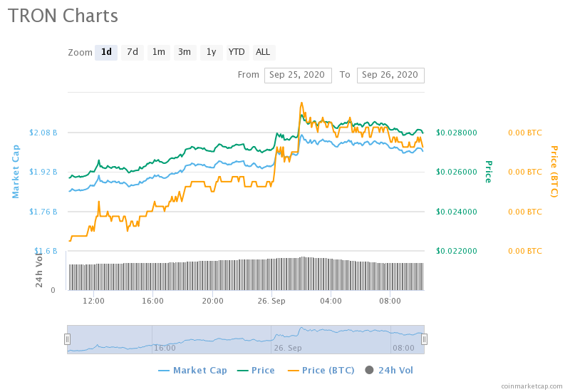This screenshot has width=570, height=392.
Task: Click the 24h Vol axis title
Action: pyautogui.click(x=39, y=269)
